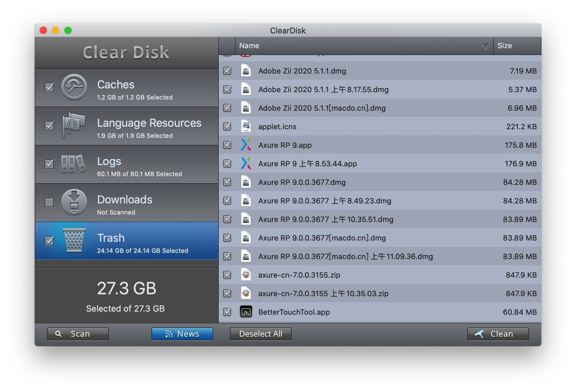Viewport: 576px width, 392px height.
Task: Click icon of Axure RP 9.0.0.3677[macdo.cn].dmg
Action: [x=246, y=238]
